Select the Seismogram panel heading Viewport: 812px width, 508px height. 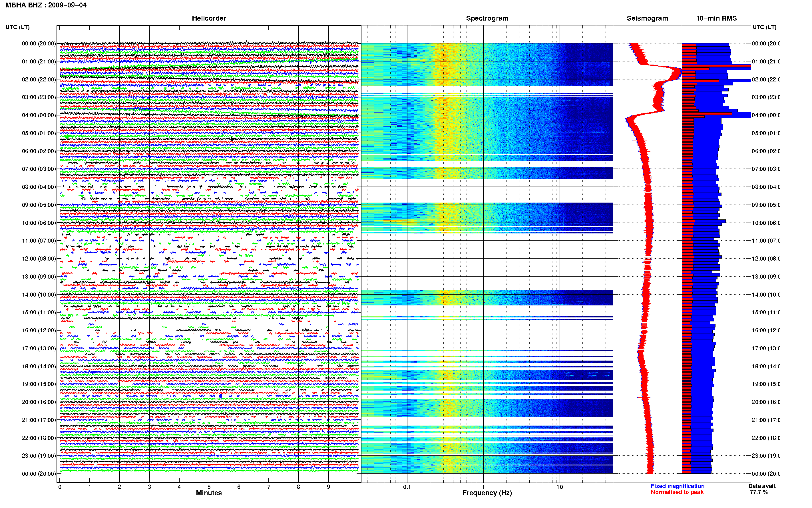coord(647,18)
